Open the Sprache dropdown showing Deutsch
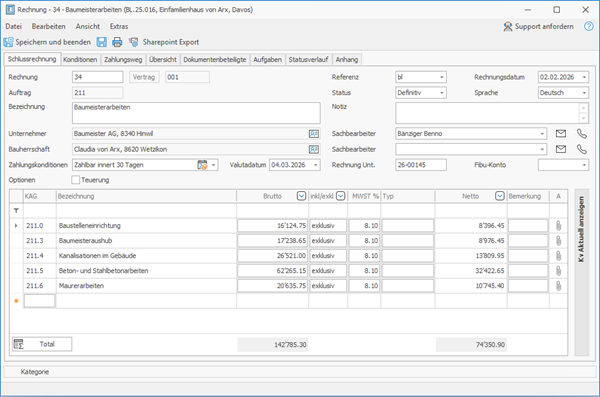The width and height of the screenshot is (600, 397). (x=584, y=93)
